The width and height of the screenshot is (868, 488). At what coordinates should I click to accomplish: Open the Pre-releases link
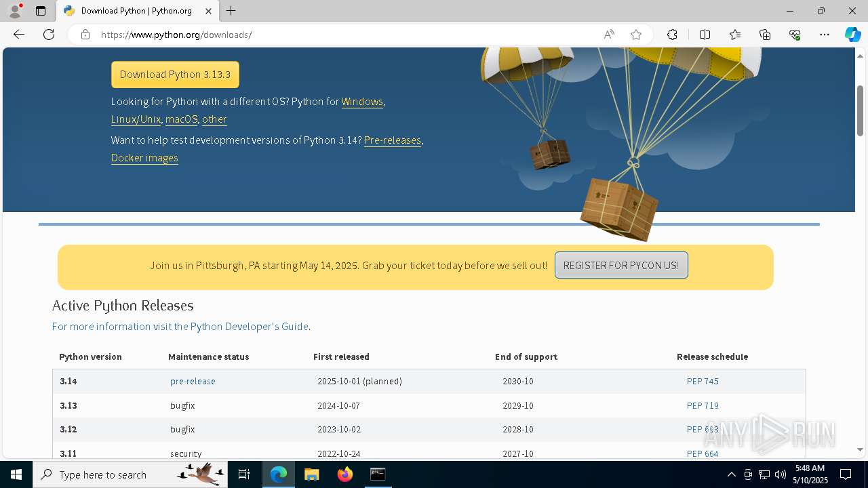393,140
